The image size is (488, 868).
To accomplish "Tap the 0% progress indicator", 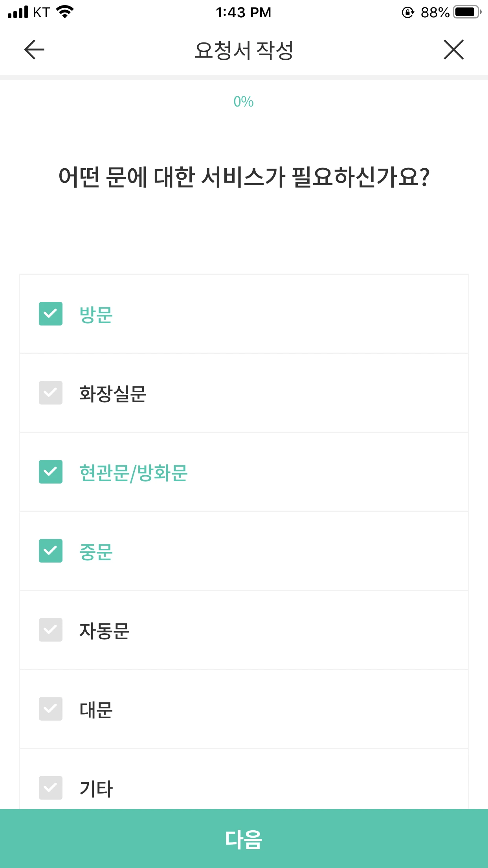I will pyautogui.click(x=244, y=102).
